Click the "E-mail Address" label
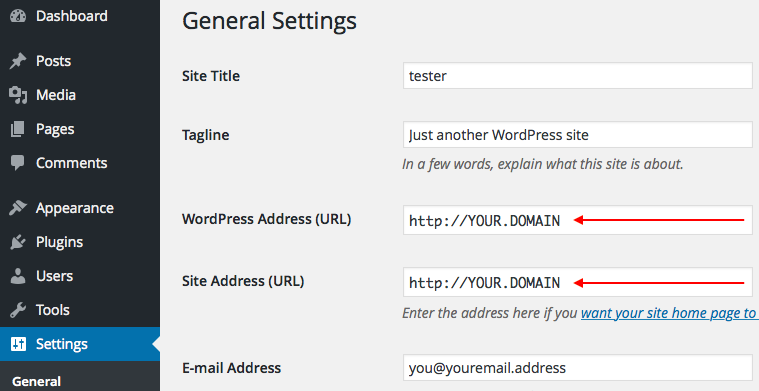The width and height of the screenshot is (759, 391). pos(231,368)
